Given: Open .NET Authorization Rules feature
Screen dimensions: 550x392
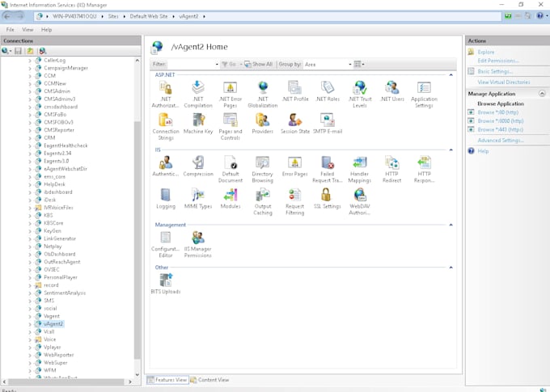Looking at the screenshot, I should tap(166, 94).
